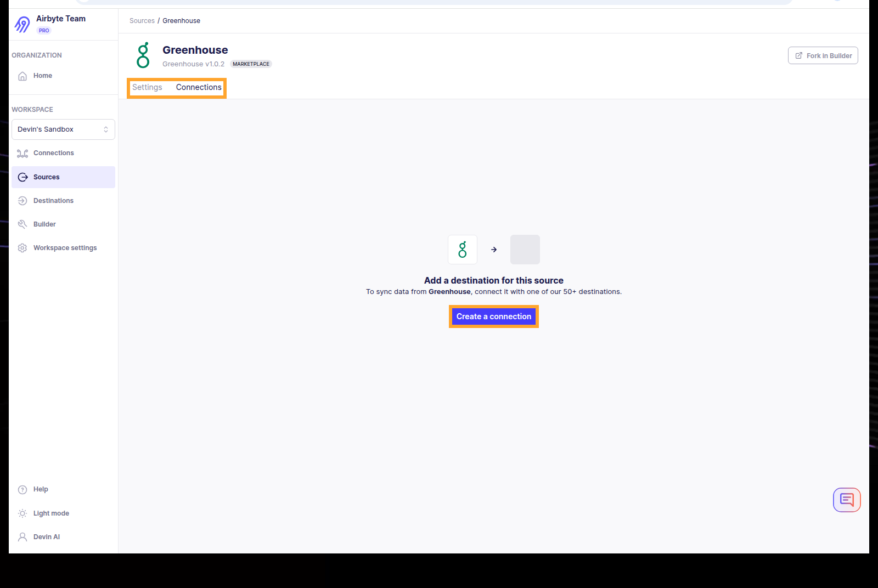Viewport: 878px width, 588px height.
Task: Click the Devin AI user icon
Action: 22,537
